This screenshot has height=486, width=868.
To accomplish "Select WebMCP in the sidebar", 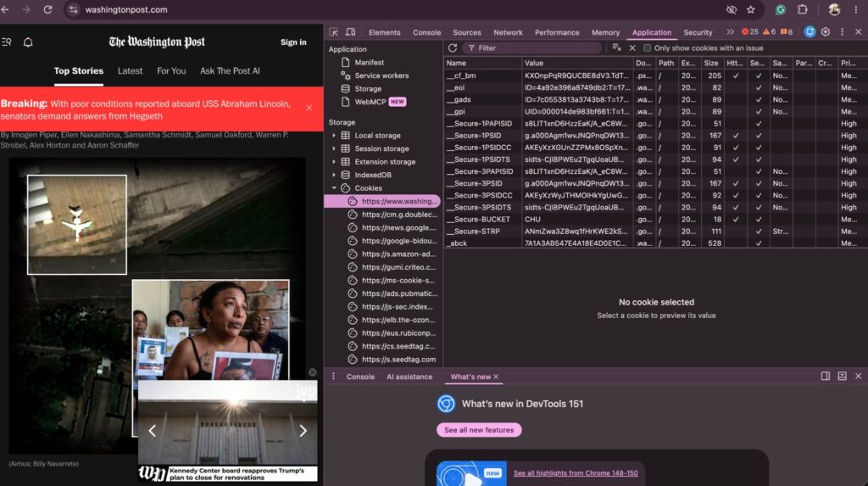I will pos(370,102).
